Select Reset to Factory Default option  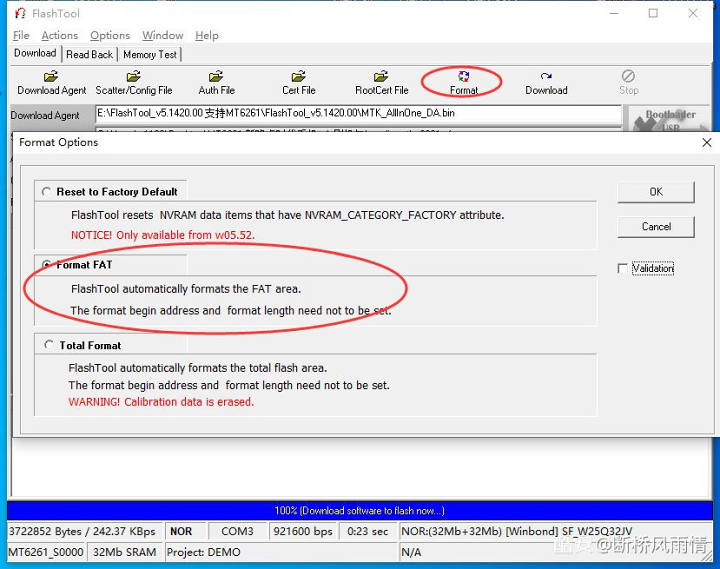click(x=48, y=192)
